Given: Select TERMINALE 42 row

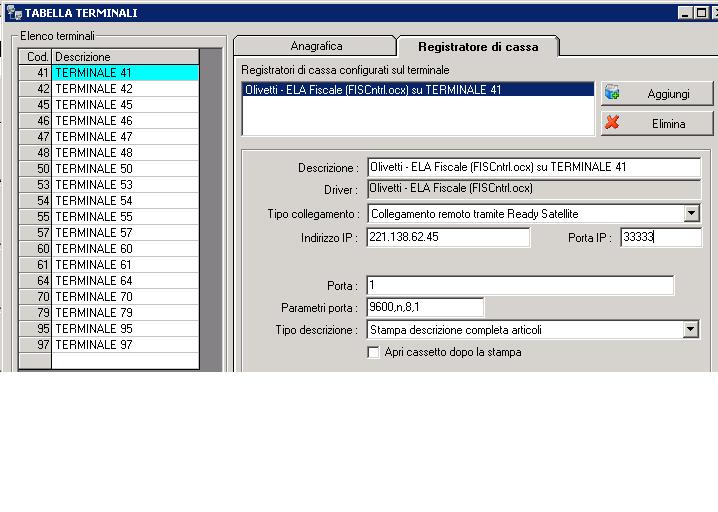Looking at the screenshot, I should click(x=109, y=89).
